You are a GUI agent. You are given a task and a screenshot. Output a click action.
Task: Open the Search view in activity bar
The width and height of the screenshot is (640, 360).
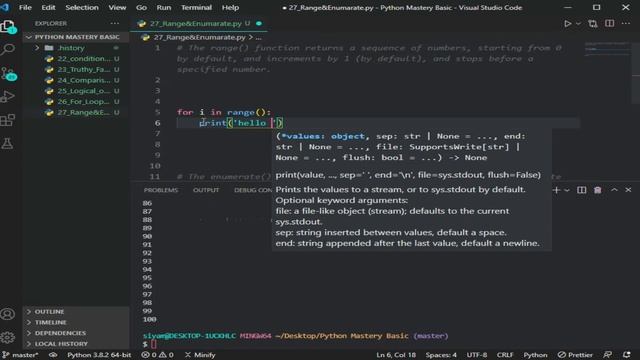coord(8,49)
